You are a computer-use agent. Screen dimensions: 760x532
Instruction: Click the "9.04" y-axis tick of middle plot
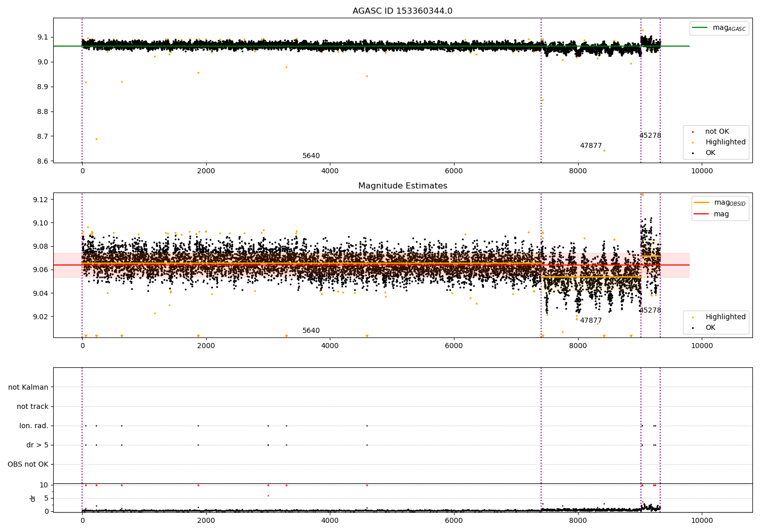[41, 294]
